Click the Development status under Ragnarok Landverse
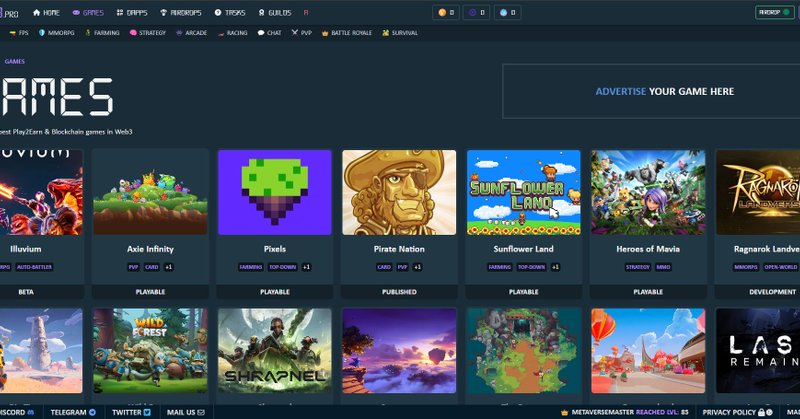 tap(758, 292)
